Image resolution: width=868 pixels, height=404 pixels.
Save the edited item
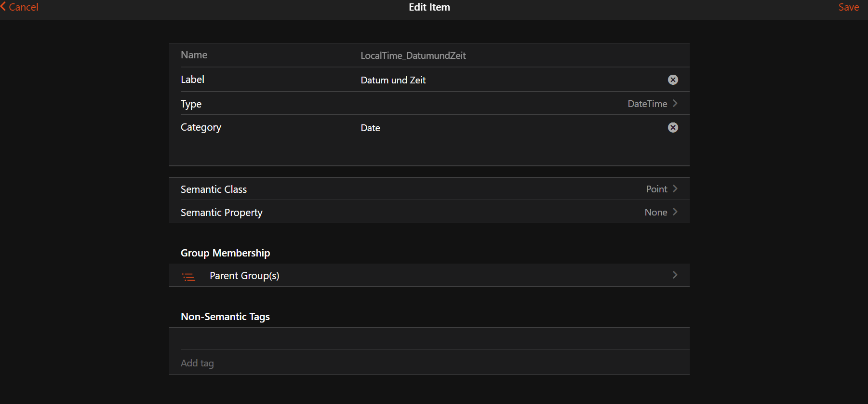848,7
